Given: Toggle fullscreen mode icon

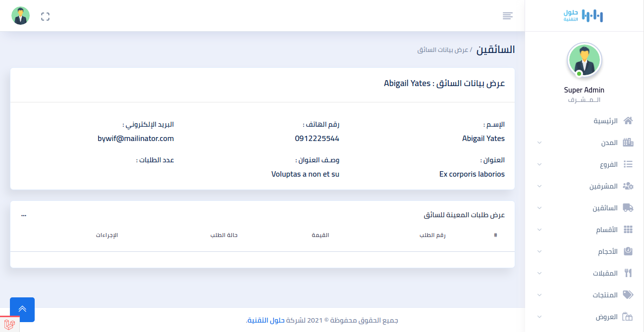Looking at the screenshot, I should [46, 16].
